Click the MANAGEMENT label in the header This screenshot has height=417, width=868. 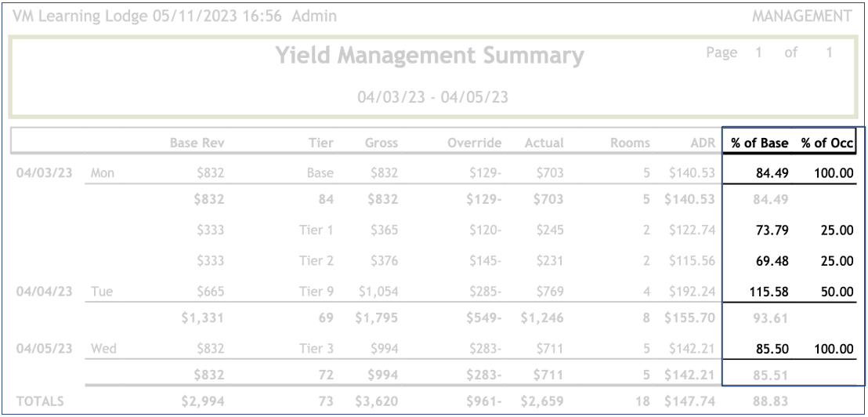tap(801, 16)
